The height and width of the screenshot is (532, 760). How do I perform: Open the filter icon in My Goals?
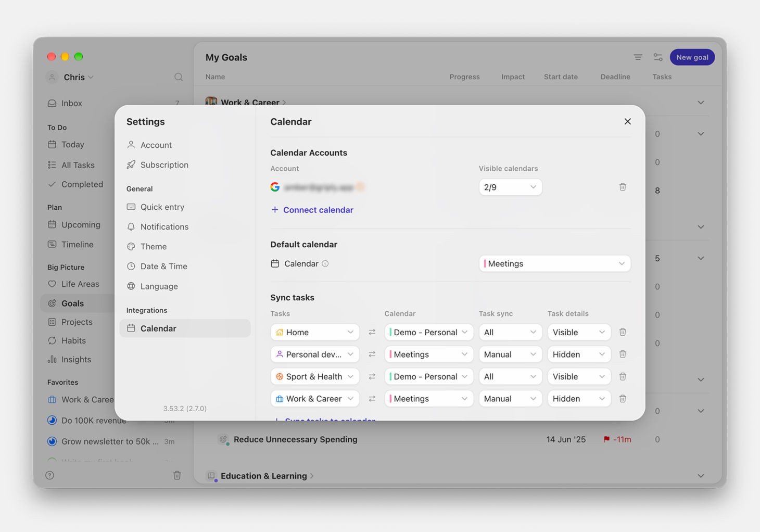[638, 57]
